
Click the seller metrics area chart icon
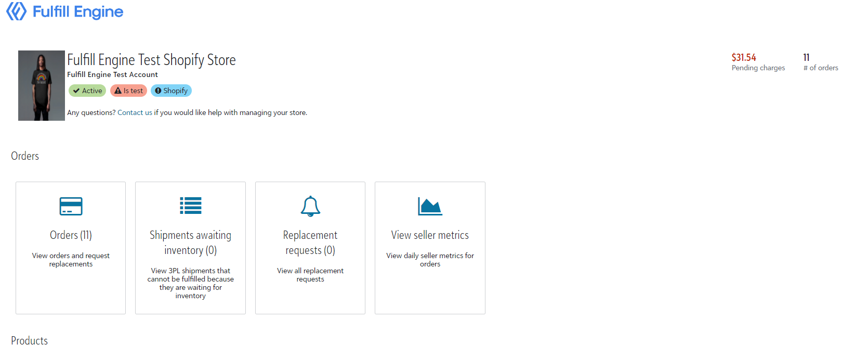pyautogui.click(x=430, y=206)
